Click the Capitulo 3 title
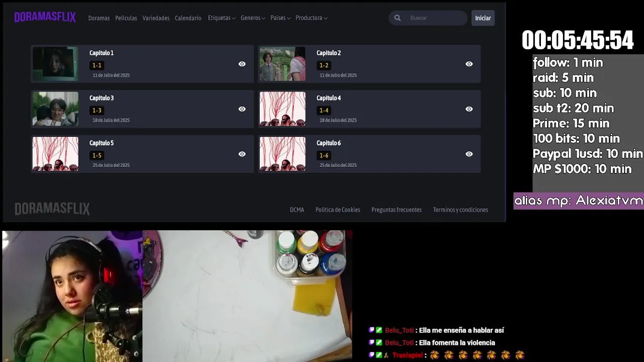 pos(102,98)
